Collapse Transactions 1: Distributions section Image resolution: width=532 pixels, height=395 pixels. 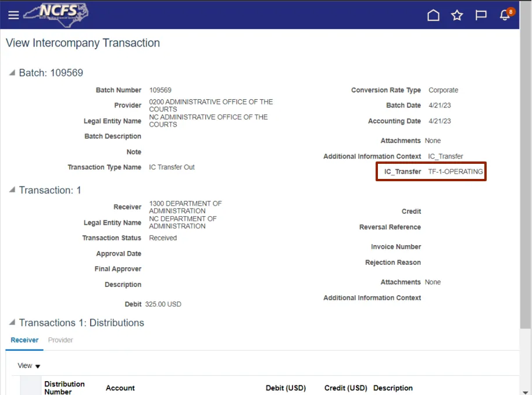pos(12,323)
